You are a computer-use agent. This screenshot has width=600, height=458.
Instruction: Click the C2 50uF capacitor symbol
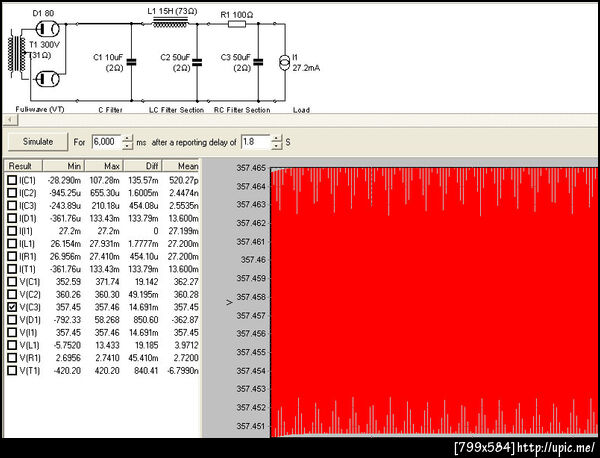(197, 62)
